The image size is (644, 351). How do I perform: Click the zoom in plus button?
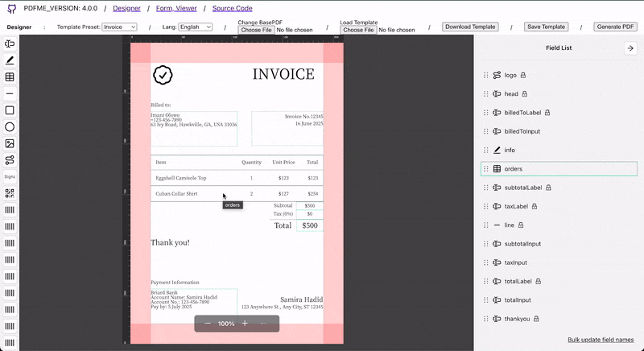245,324
